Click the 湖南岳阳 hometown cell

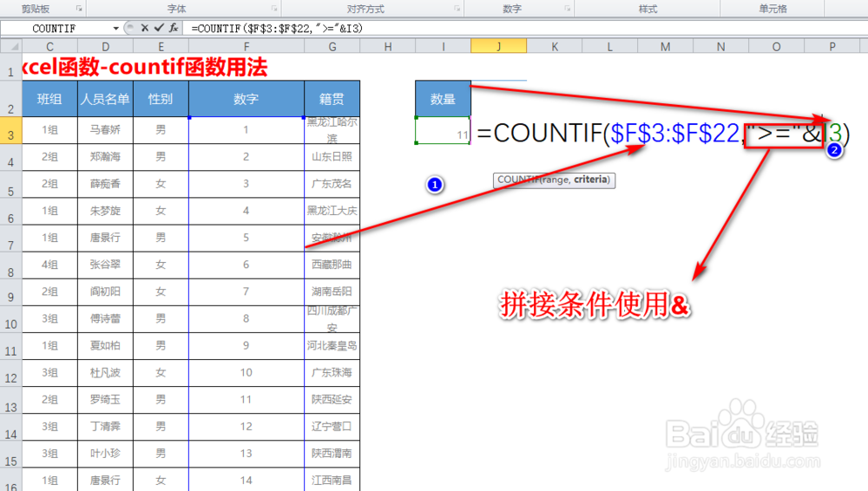pyautogui.click(x=332, y=291)
